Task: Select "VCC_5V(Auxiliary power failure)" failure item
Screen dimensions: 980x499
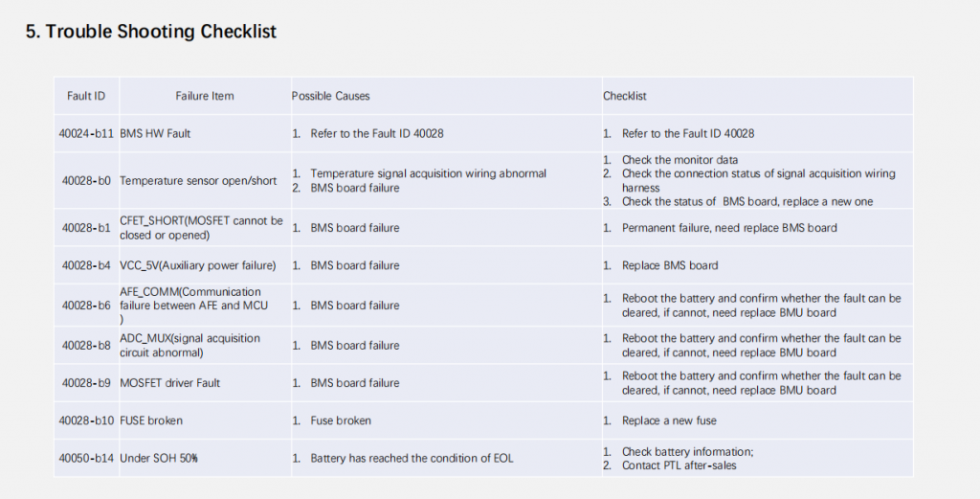Action: click(197, 265)
